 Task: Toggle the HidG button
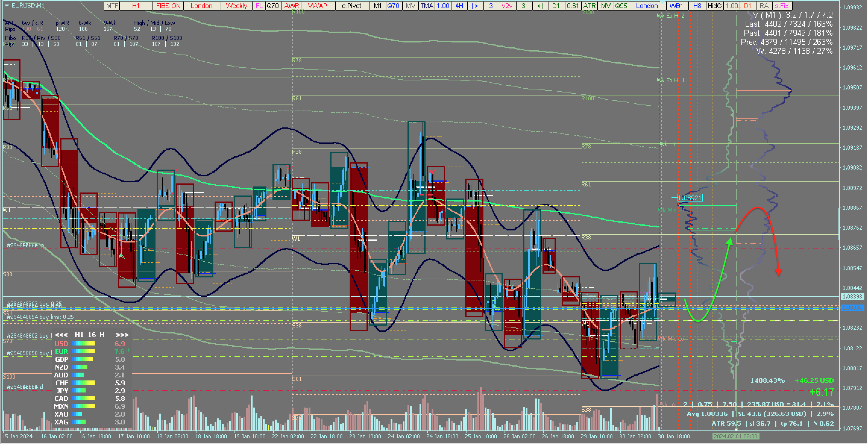pos(714,6)
